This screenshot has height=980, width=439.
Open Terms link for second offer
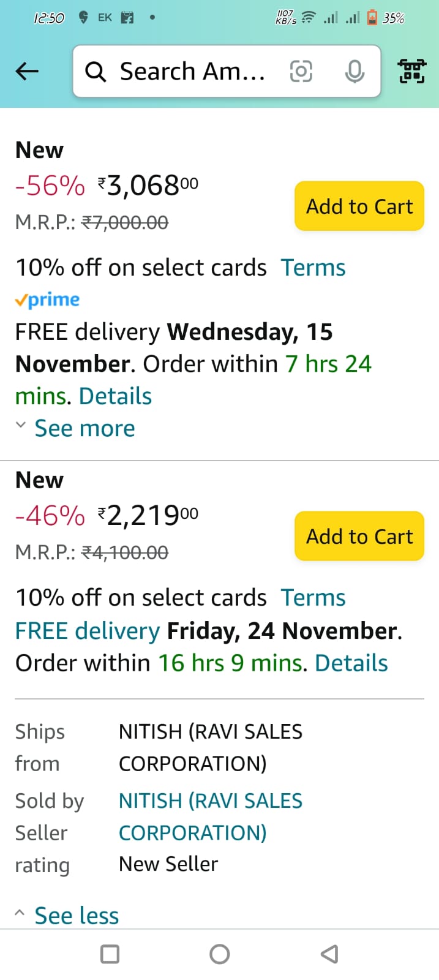313,598
